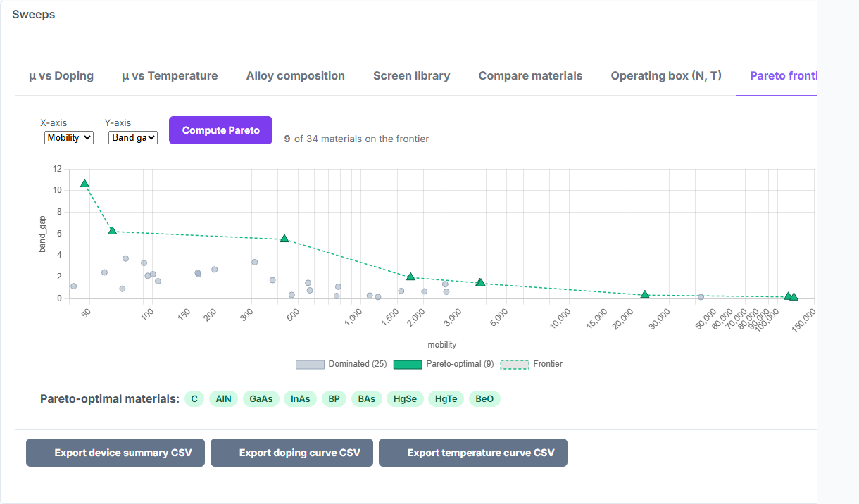Image resolution: width=859 pixels, height=504 pixels.
Task: Click Export temperature curve CSV
Action: 473,453
